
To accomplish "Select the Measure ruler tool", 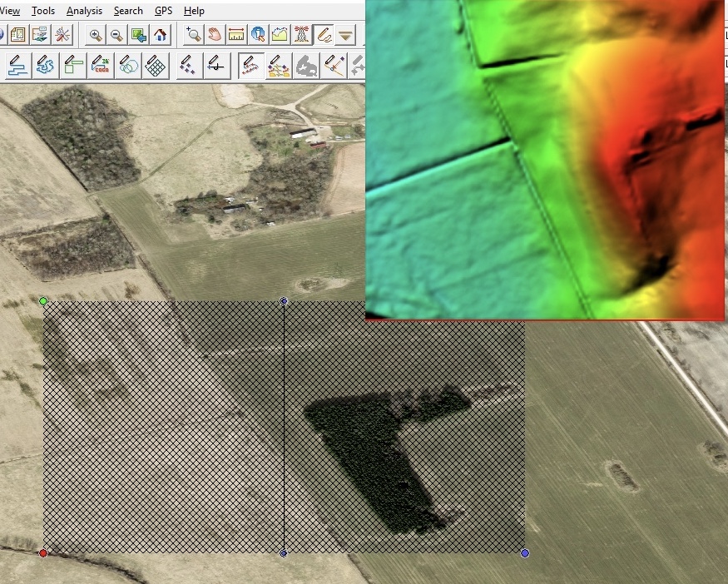I will 236,35.
